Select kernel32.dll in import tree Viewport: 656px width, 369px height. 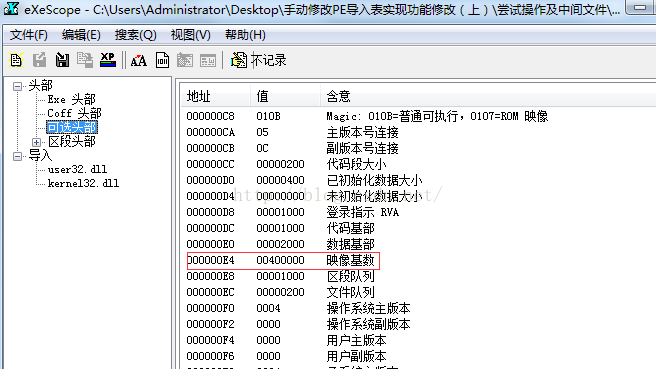coord(83,183)
